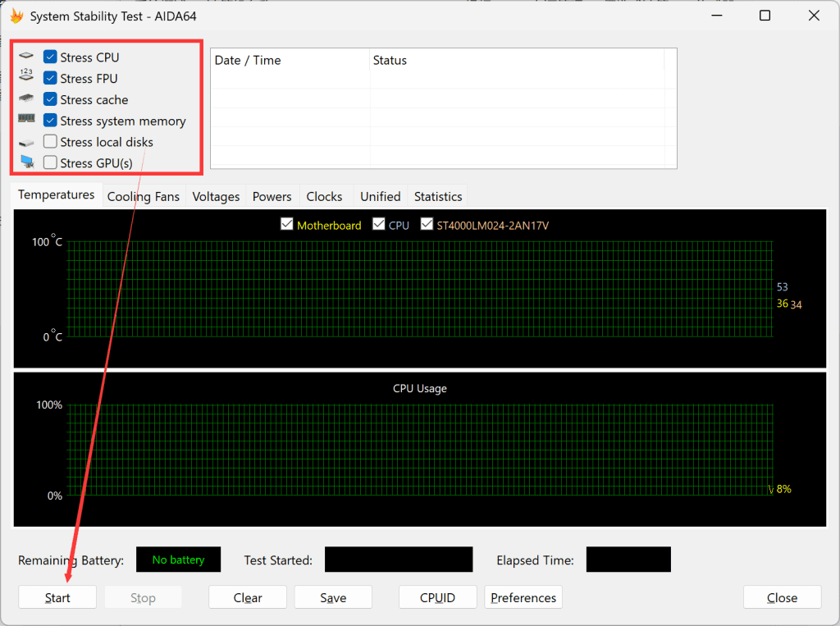This screenshot has width=840, height=626.
Task: Open the Powers tab
Action: 272,197
